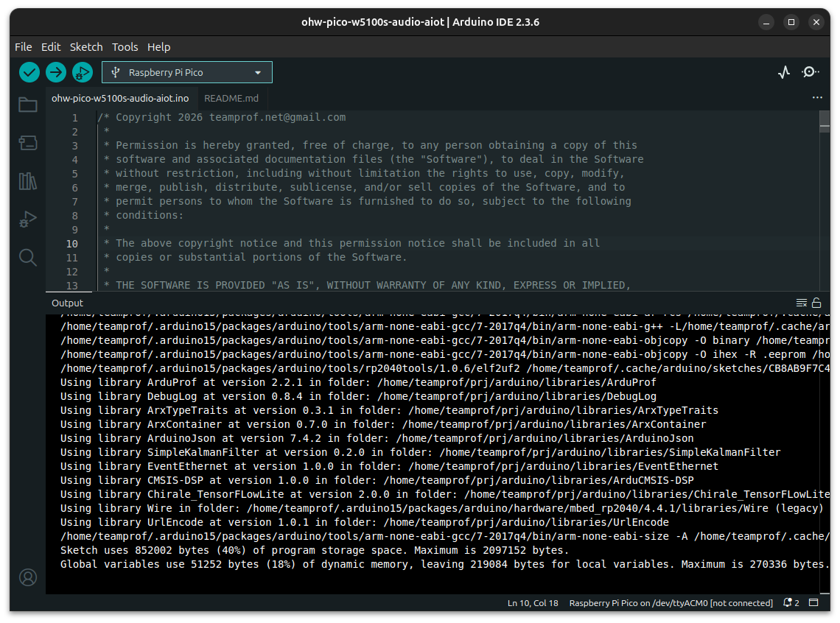
Task: Click the editor vertical scrollbar
Action: point(825,206)
